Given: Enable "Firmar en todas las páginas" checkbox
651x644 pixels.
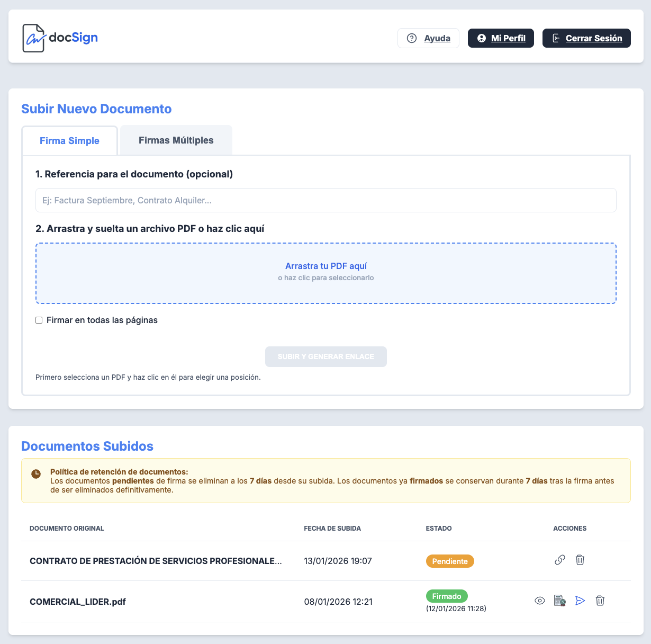Looking at the screenshot, I should point(39,320).
